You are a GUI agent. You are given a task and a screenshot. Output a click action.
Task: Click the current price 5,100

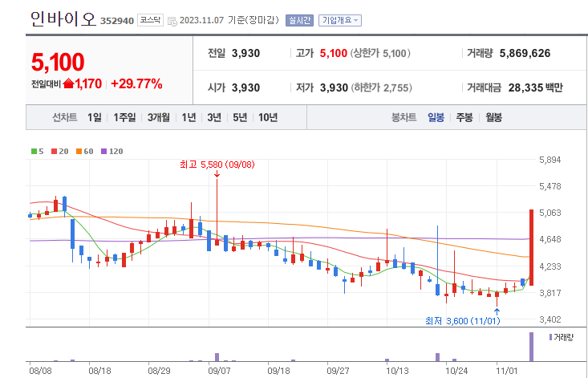coord(58,62)
